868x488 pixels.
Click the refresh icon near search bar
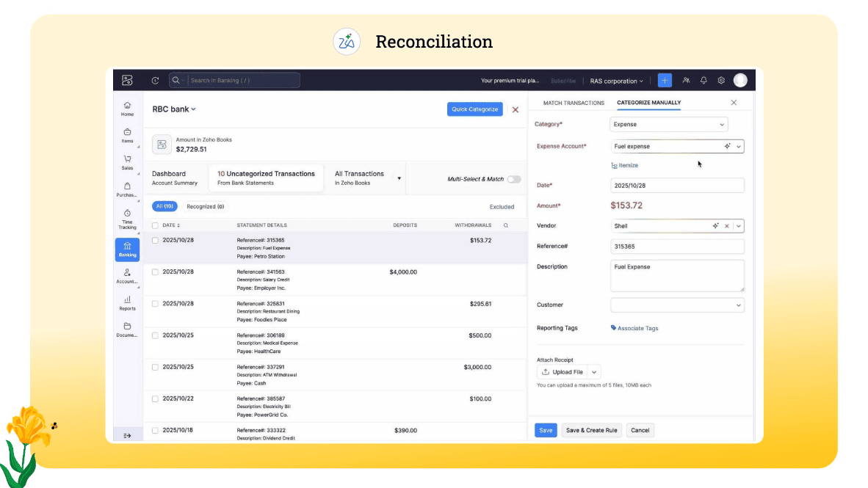tap(155, 81)
